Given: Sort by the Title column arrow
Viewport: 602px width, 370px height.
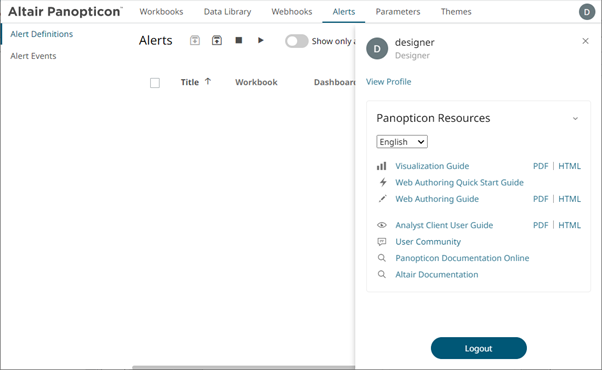Looking at the screenshot, I should click(x=208, y=81).
